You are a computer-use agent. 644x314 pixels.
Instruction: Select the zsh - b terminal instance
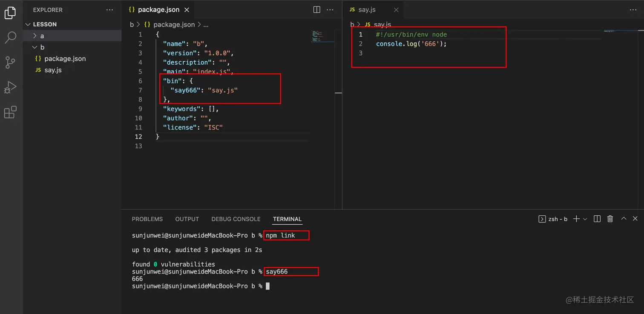tap(553, 219)
